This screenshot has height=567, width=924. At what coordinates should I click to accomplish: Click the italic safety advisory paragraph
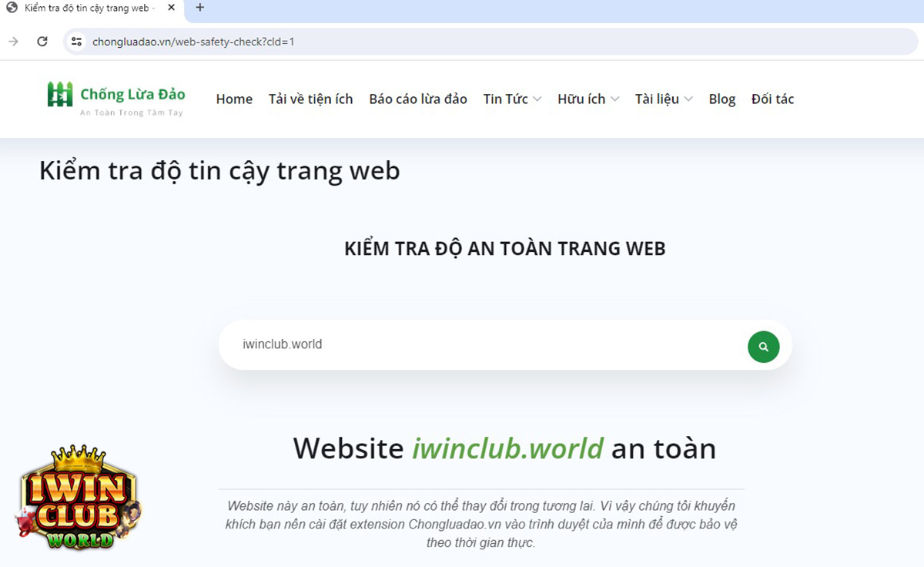click(481, 525)
